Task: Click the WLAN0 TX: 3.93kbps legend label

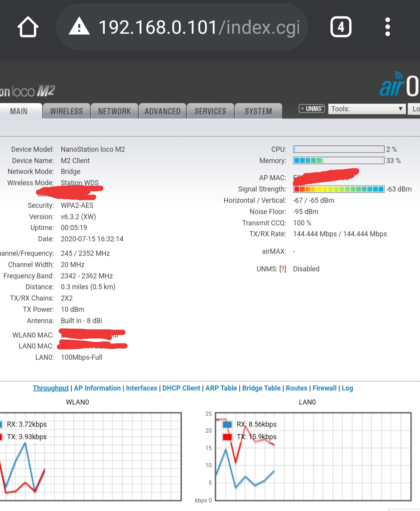Action: click(x=27, y=437)
